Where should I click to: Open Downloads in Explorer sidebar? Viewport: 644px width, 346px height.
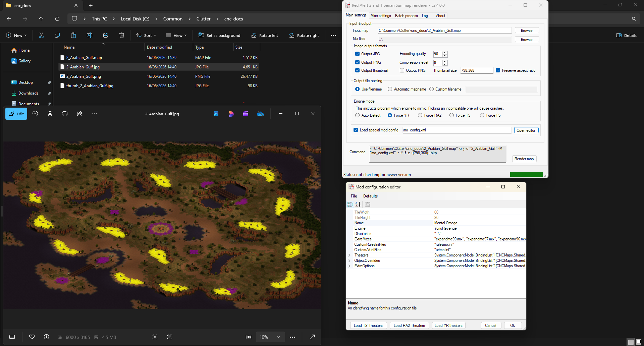pyautogui.click(x=28, y=93)
